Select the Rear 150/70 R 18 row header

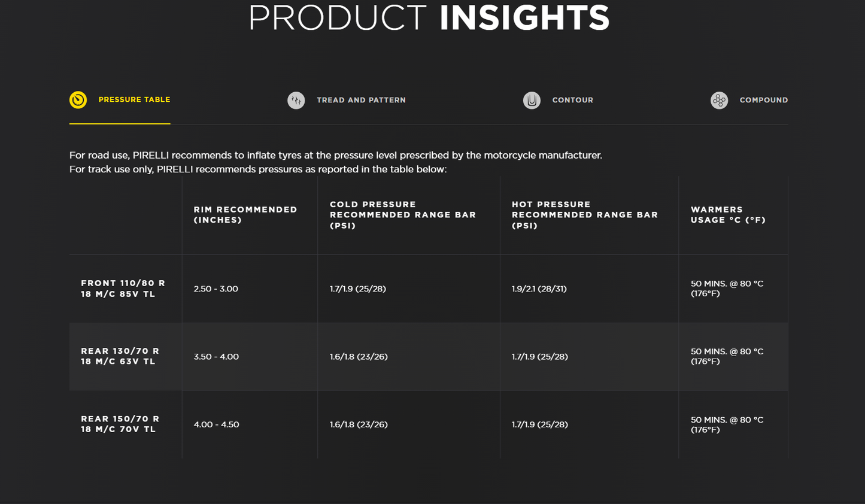120,424
